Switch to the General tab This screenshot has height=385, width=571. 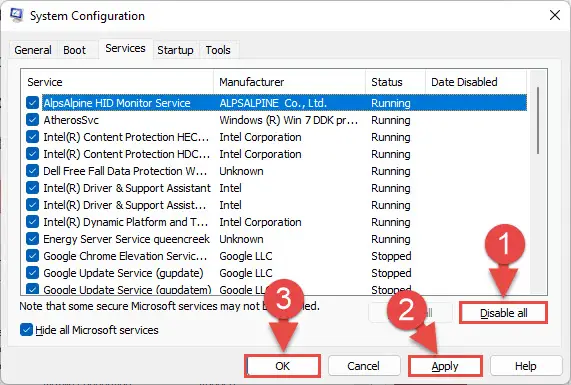33,50
